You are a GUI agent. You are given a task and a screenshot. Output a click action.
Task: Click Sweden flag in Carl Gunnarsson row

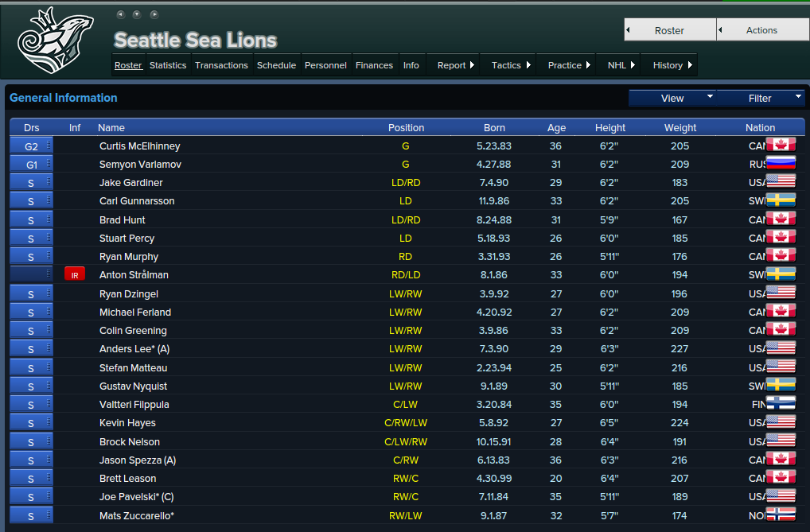pos(781,200)
